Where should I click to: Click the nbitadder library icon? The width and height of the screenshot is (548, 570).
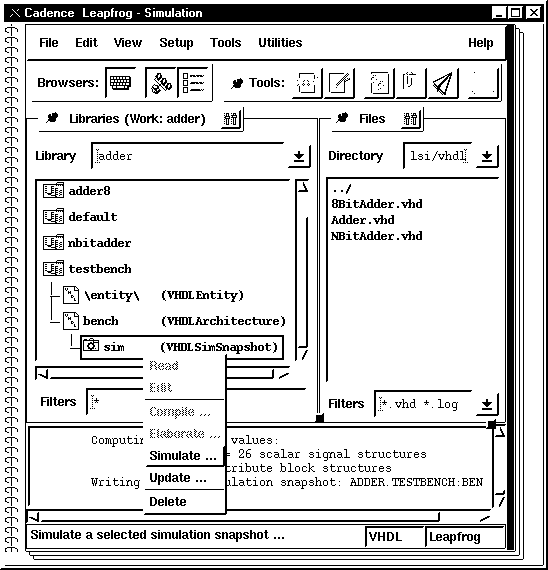(x=53, y=242)
